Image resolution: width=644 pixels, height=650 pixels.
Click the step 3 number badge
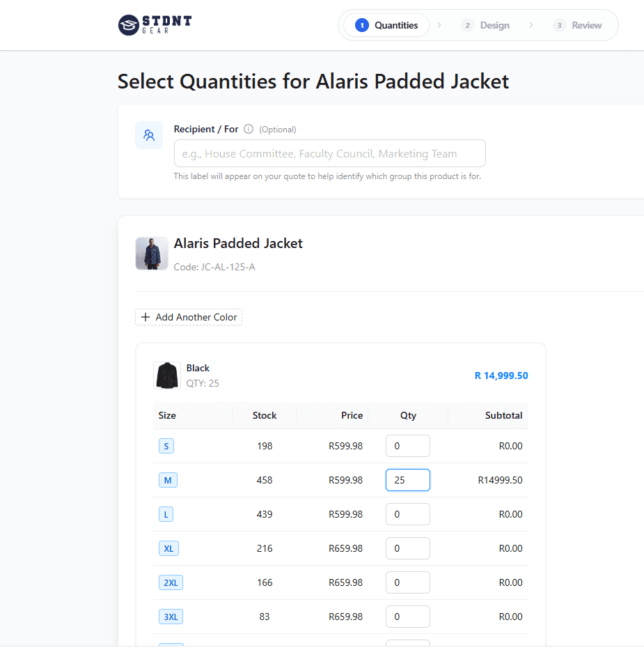click(559, 25)
